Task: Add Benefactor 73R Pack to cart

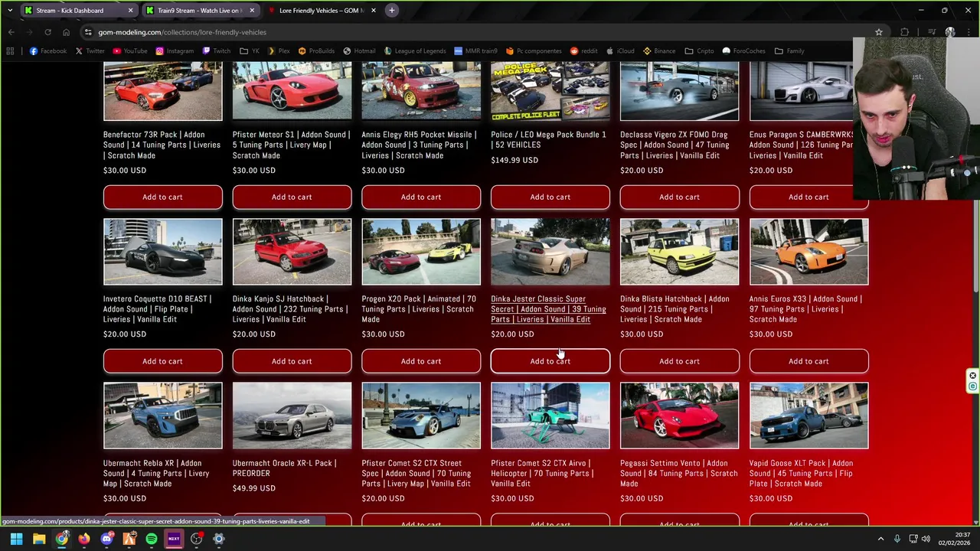Action: 162,197
